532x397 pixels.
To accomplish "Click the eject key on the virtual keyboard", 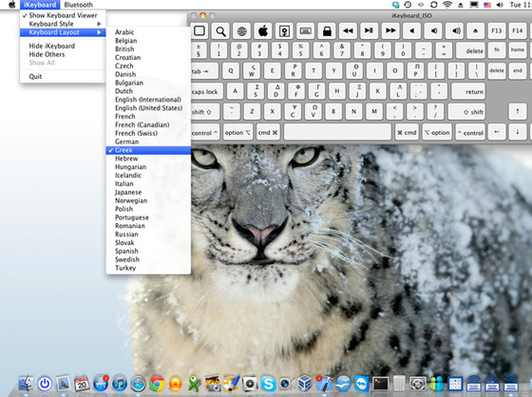I will click(x=476, y=31).
